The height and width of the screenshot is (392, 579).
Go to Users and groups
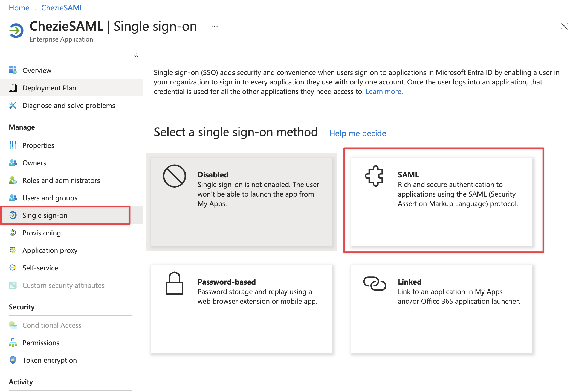(50, 198)
